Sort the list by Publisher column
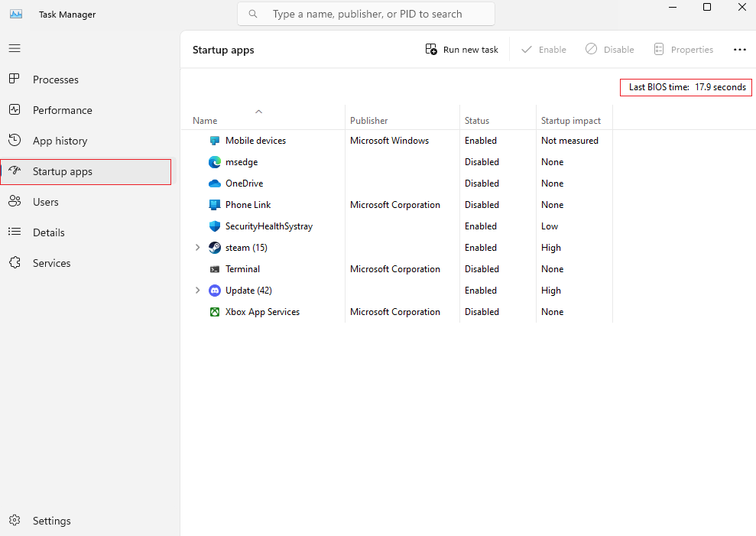756x536 pixels. pyautogui.click(x=402, y=121)
